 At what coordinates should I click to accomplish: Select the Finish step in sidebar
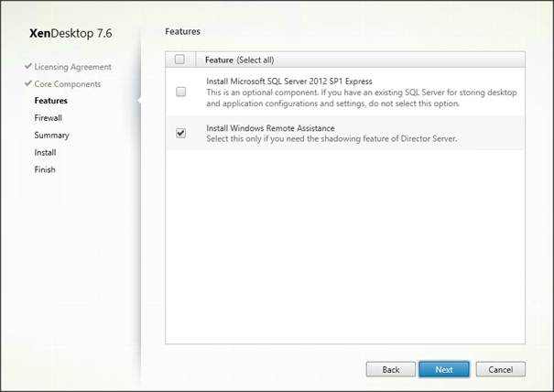45,169
